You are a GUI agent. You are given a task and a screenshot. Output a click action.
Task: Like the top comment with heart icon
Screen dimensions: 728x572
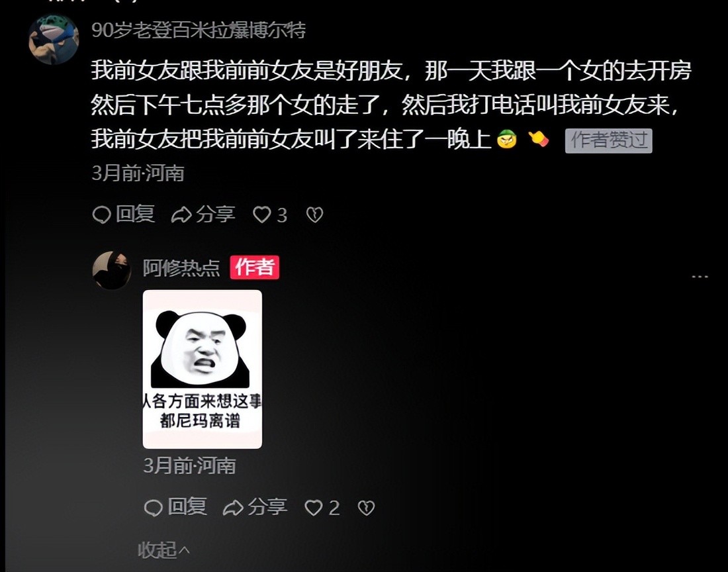point(261,215)
